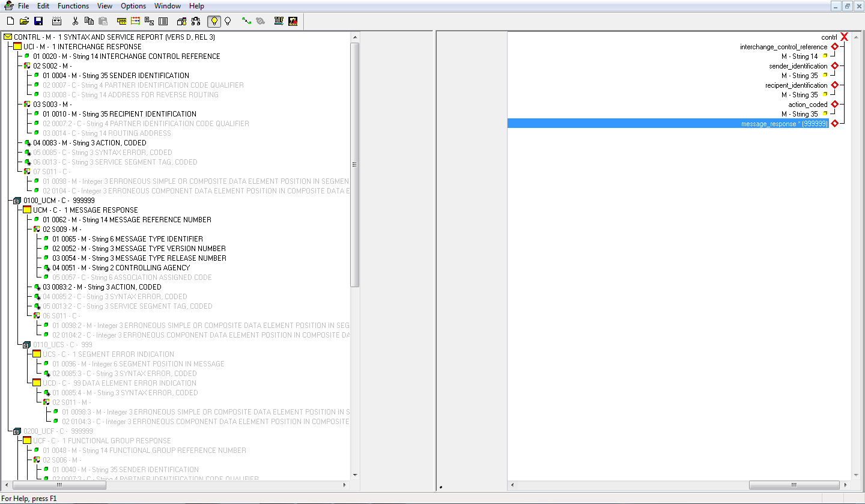Click the TDF toolbar icon near the right

coord(278,21)
